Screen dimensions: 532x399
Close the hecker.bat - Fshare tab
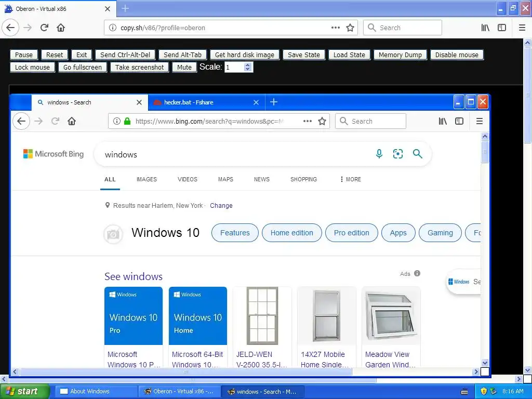pos(256,102)
